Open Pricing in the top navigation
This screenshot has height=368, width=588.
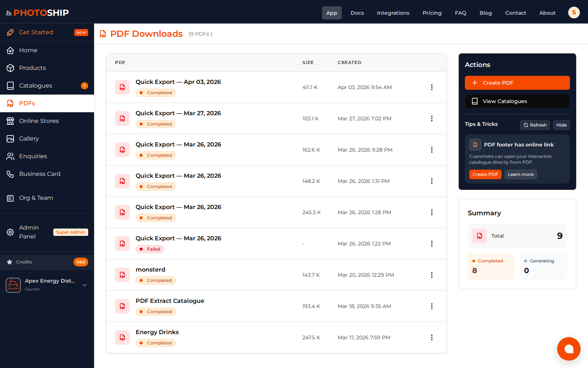(x=432, y=13)
